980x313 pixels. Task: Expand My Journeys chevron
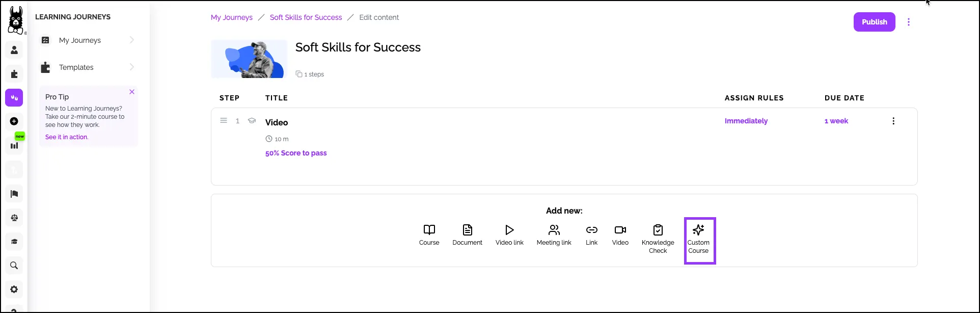132,40
